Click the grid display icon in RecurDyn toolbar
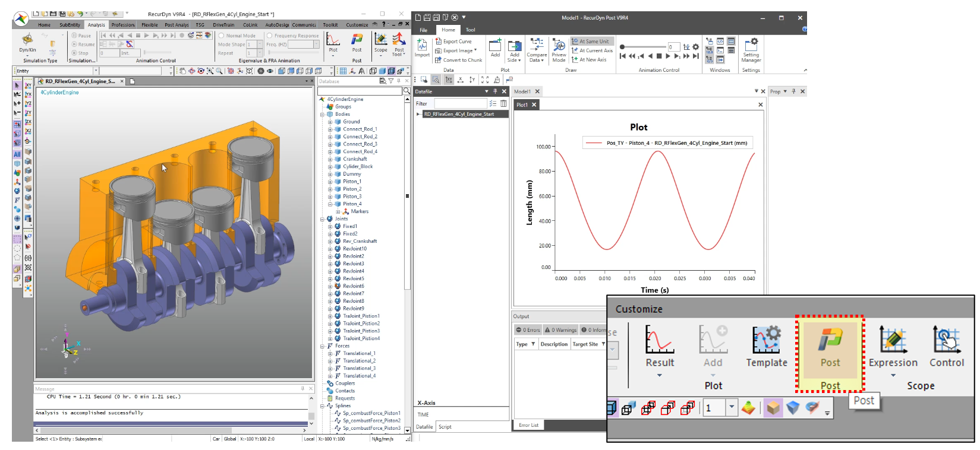The height and width of the screenshot is (450, 980). click(x=343, y=71)
